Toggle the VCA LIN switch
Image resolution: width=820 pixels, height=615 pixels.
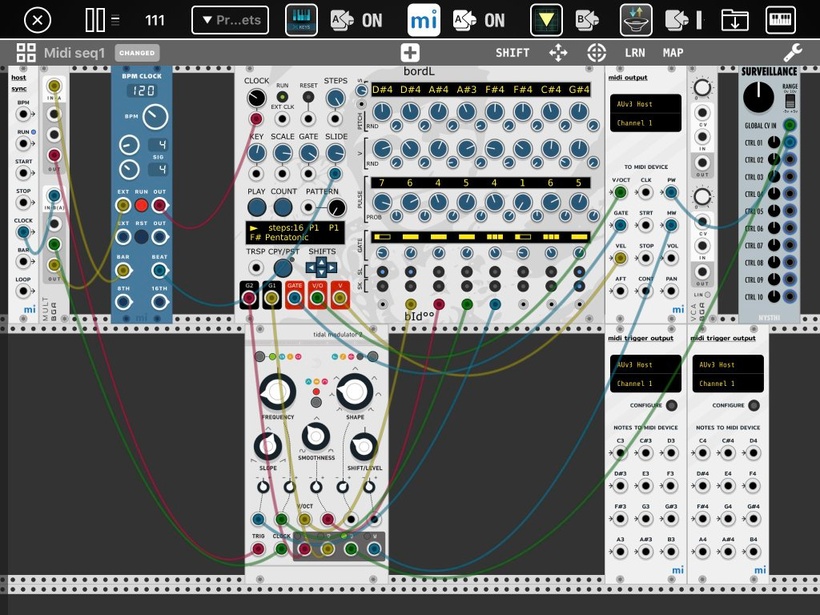coord(708,294)
